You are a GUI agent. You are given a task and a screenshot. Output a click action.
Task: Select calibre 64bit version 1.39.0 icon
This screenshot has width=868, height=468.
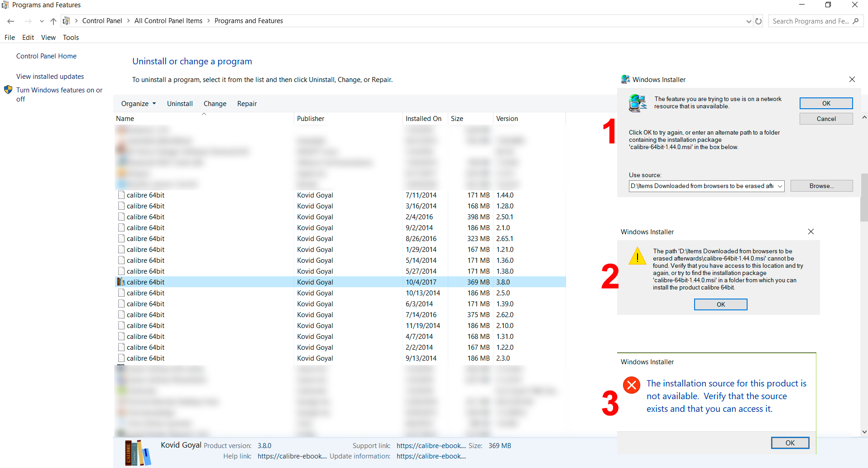(121, 304)
